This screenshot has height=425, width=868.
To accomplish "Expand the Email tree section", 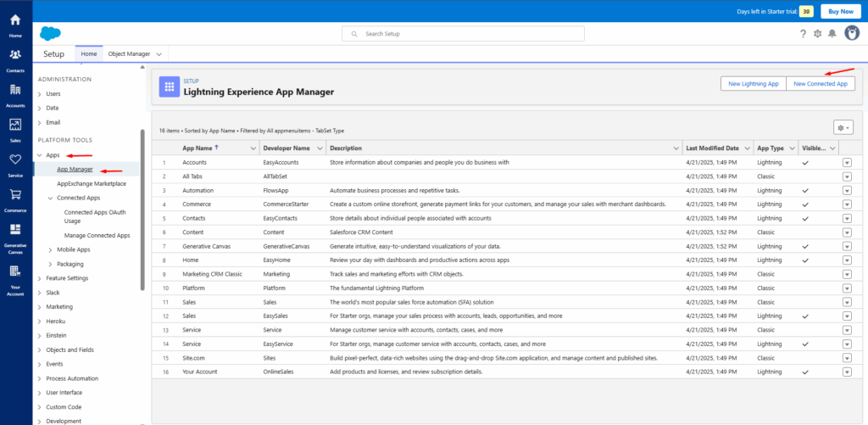I will (x=39, y=122).
